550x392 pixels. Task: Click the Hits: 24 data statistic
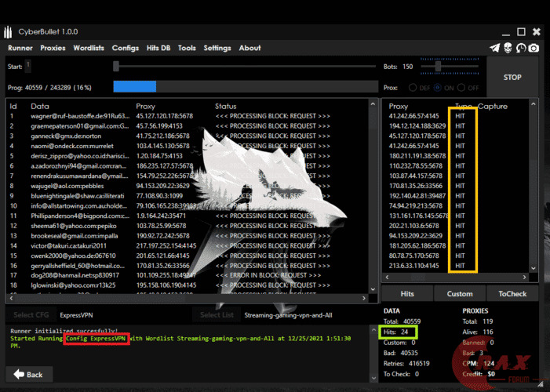(x=395, y=332)
